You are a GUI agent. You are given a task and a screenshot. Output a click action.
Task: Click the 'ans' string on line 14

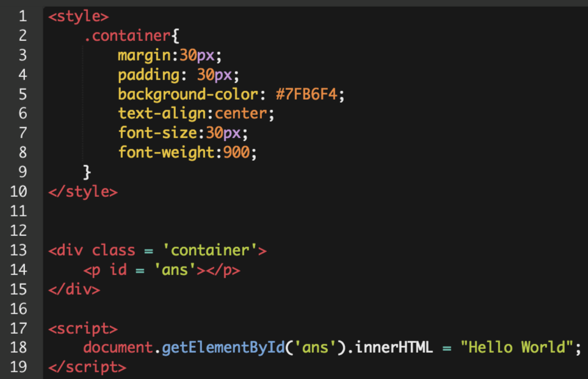175,270
